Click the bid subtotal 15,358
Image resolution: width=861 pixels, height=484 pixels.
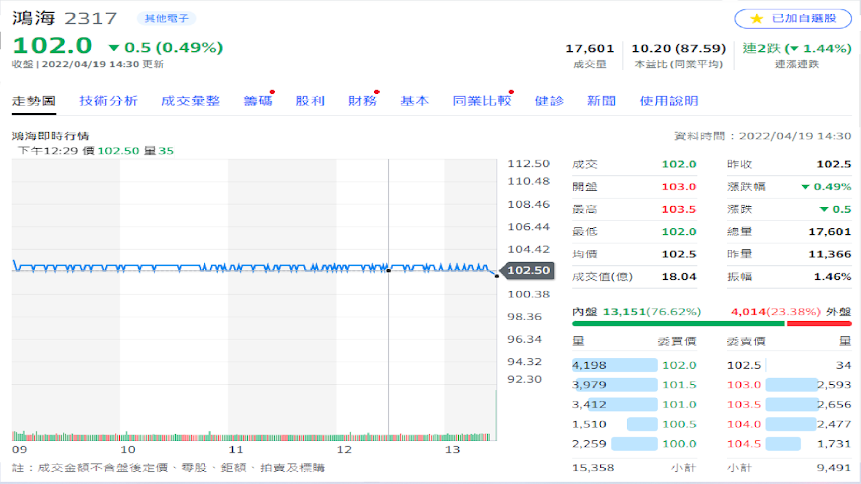(593, 468)
